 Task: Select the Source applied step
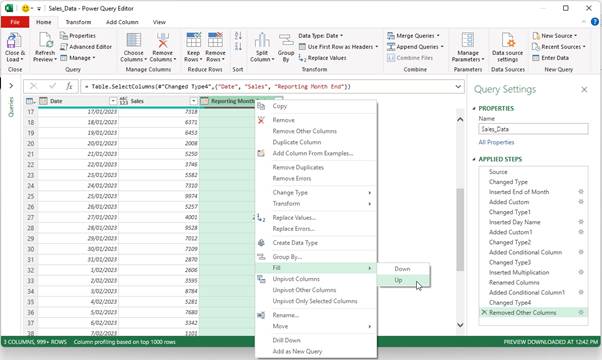(x=533, y=172)
